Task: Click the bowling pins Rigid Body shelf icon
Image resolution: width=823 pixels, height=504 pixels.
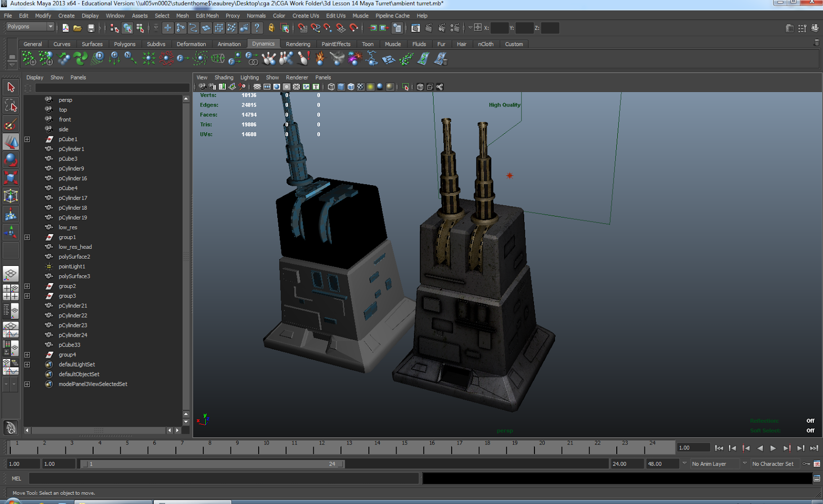Action: point(269,59)
